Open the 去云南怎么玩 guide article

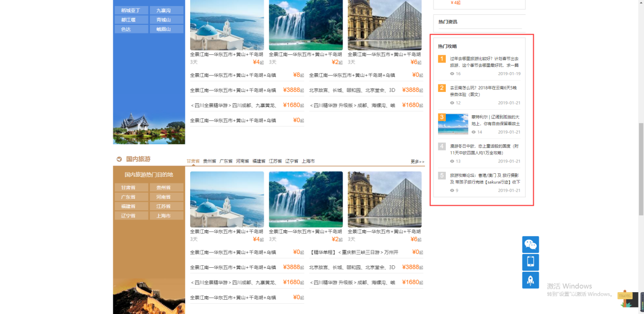(482, 87)
